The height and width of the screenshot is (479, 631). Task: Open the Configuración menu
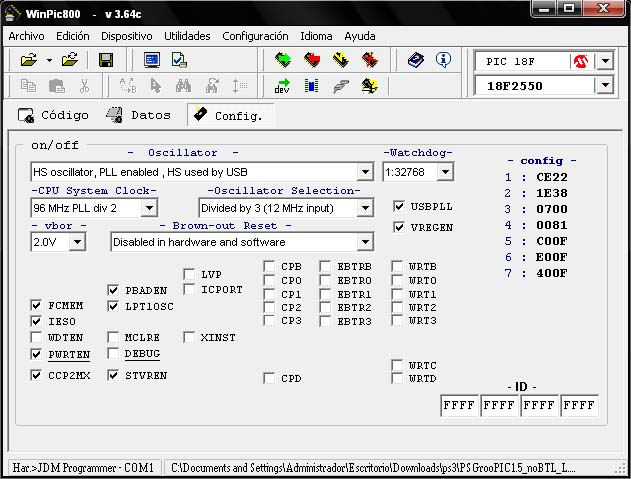255,35
